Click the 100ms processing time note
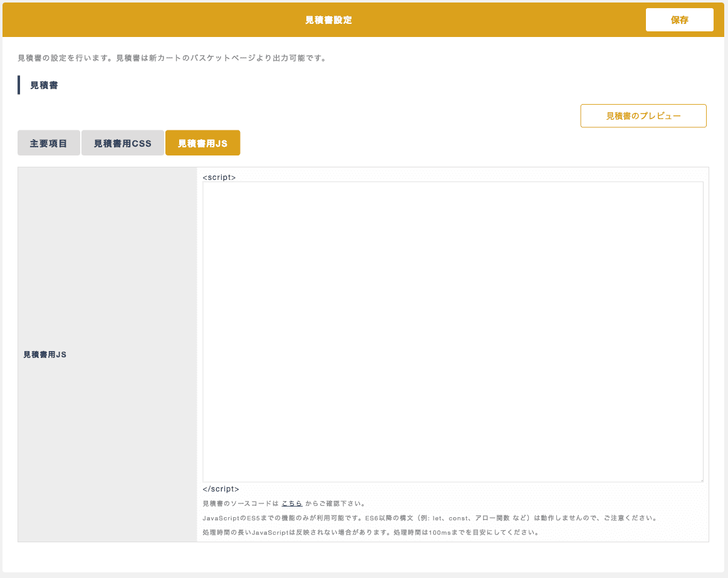The image size is (728, 578). point(371,532)
